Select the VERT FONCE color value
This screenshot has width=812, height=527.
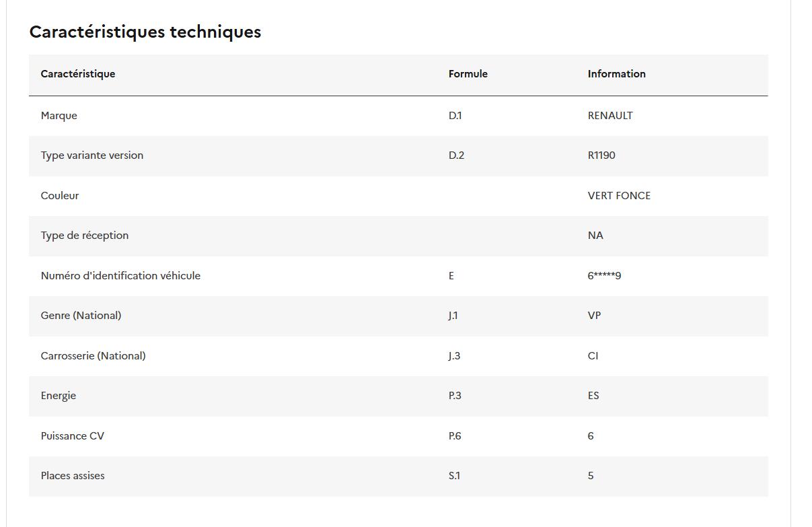tap(619, 196)
